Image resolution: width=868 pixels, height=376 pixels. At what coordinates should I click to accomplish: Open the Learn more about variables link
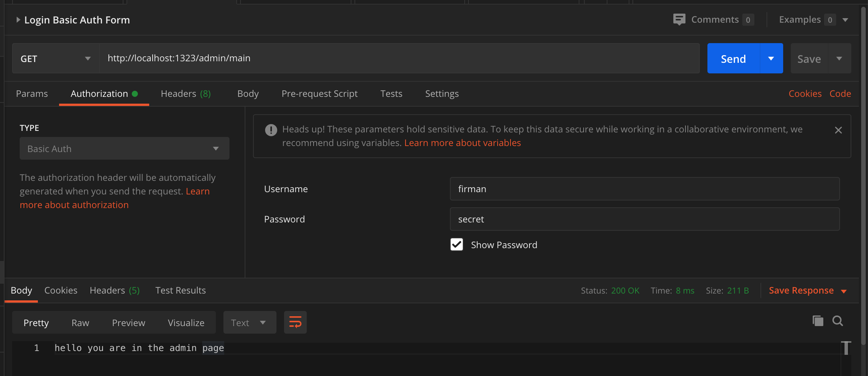pos(462,143)
